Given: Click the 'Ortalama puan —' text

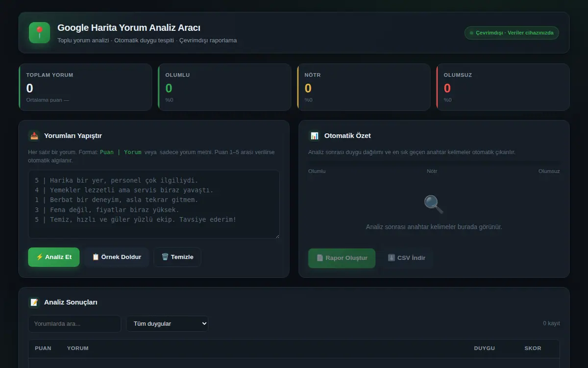Looking at the screenshot, I should [48, 100].
